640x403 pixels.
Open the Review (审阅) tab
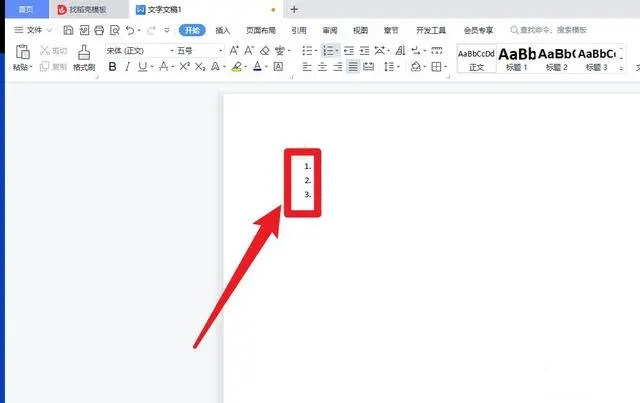[x=330, y=30]
